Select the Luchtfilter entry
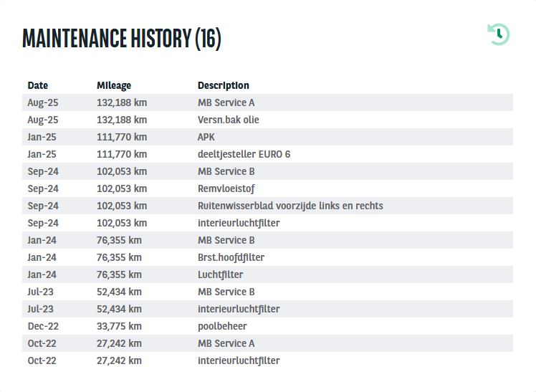 coord(221,274)
